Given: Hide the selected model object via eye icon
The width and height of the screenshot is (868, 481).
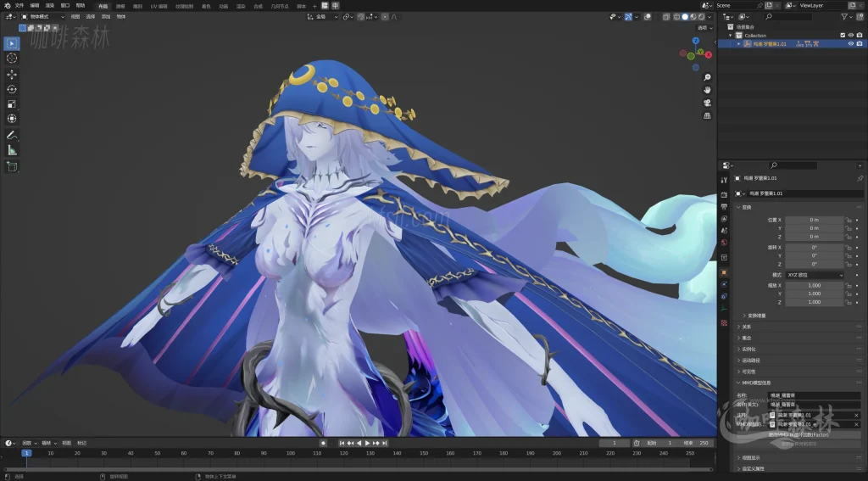Looking at the screenshot, I should (x=851, y=44).
